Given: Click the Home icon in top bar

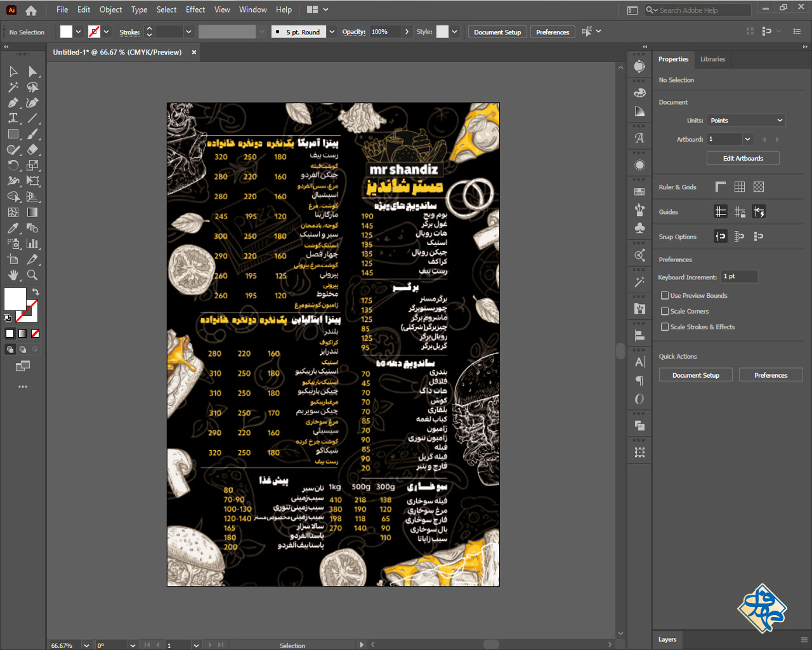Looking at the screenshot, I should [31, 10].
